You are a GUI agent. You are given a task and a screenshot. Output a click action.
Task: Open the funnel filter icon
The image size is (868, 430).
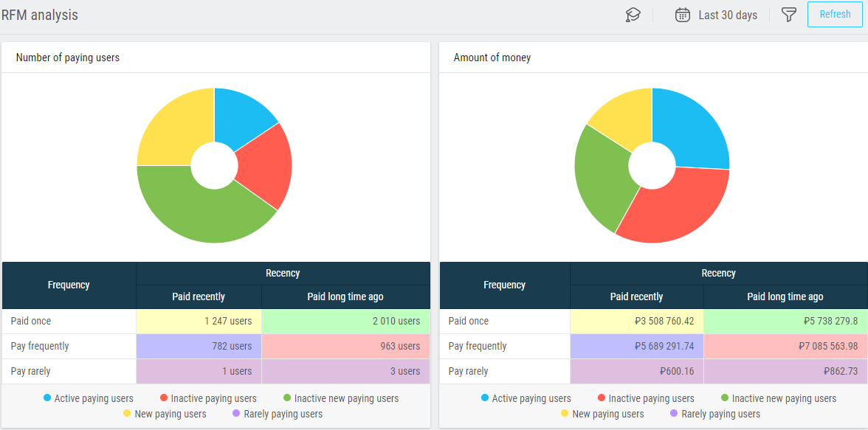[x=789, y=15]
